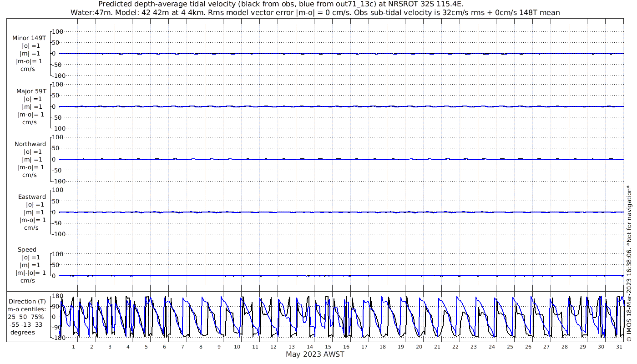Click the Direction (T) panel label
This screenshot has width=637, height=364.
(x=28, y=301)
